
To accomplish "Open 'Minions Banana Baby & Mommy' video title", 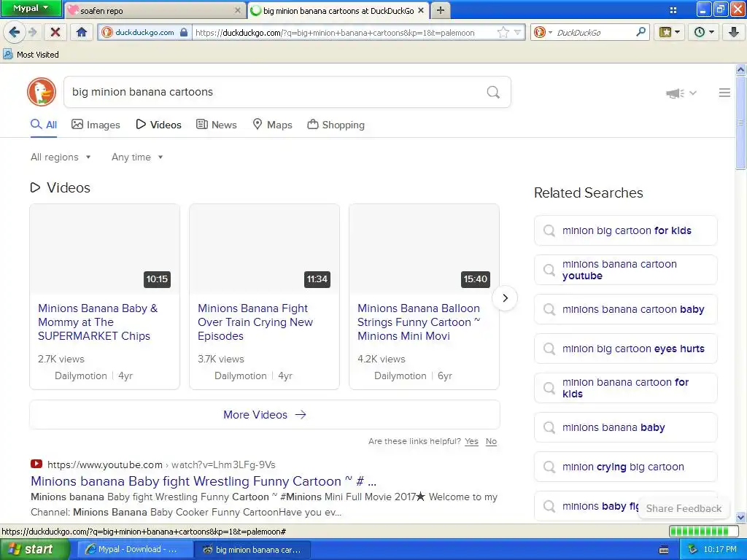I will coord(98,322).
